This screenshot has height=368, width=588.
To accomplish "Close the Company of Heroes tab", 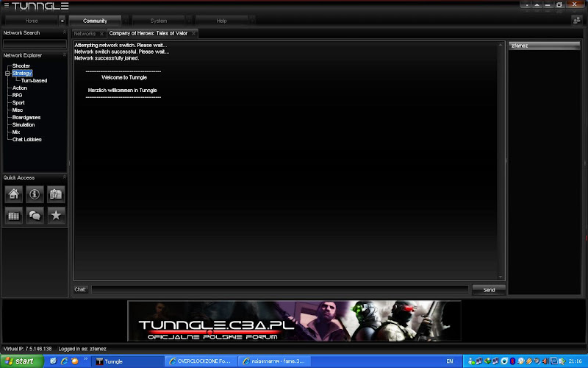I will 193,33.
